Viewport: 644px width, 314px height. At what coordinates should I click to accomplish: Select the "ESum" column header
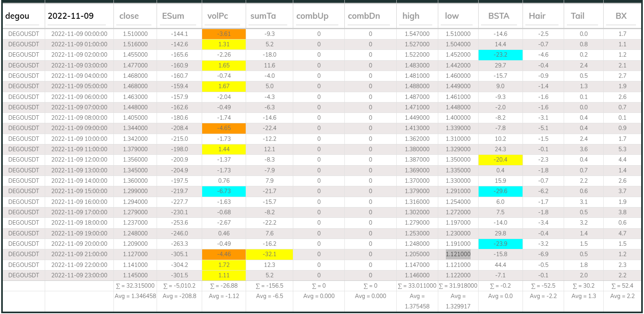(173, 16)
